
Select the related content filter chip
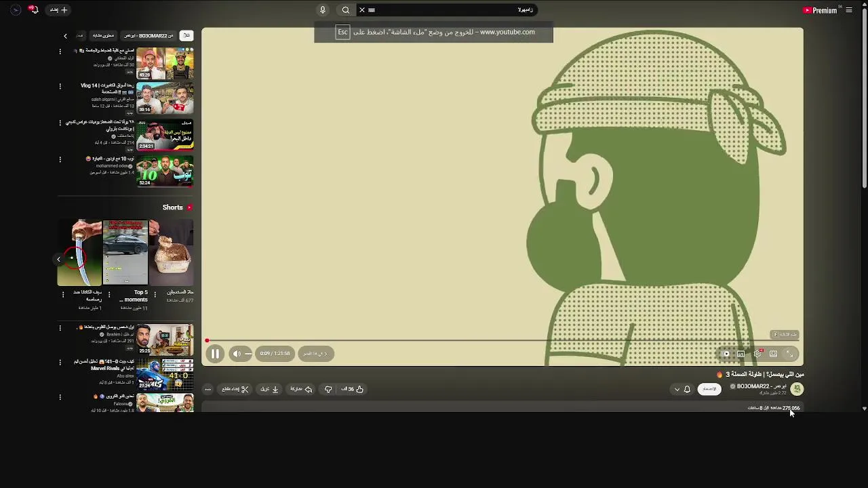coord(104,35)
